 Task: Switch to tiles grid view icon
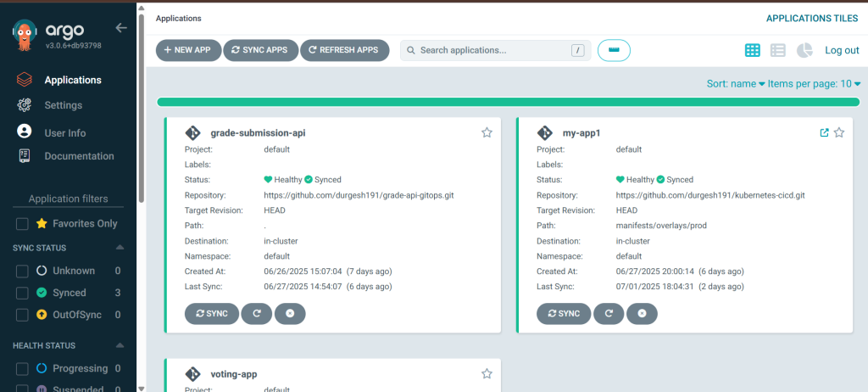pos(752,51)
